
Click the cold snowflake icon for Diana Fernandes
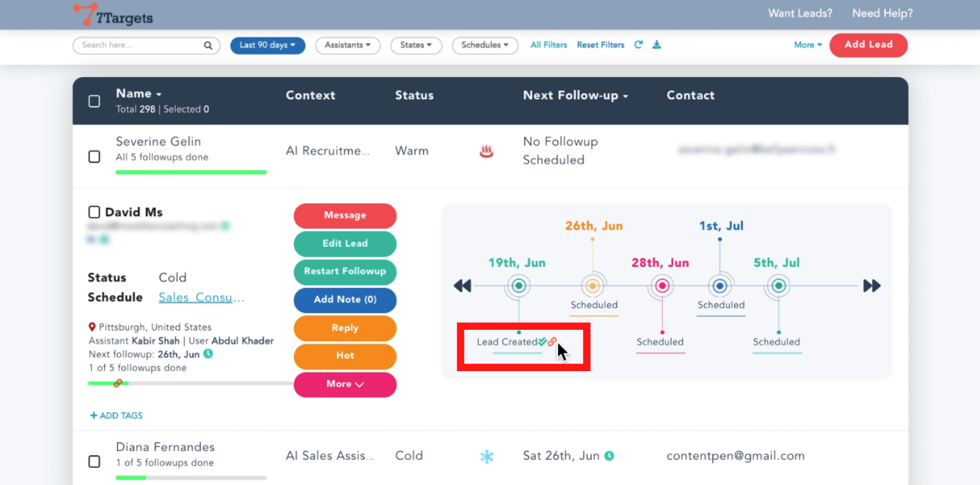[x=487, y=456]
